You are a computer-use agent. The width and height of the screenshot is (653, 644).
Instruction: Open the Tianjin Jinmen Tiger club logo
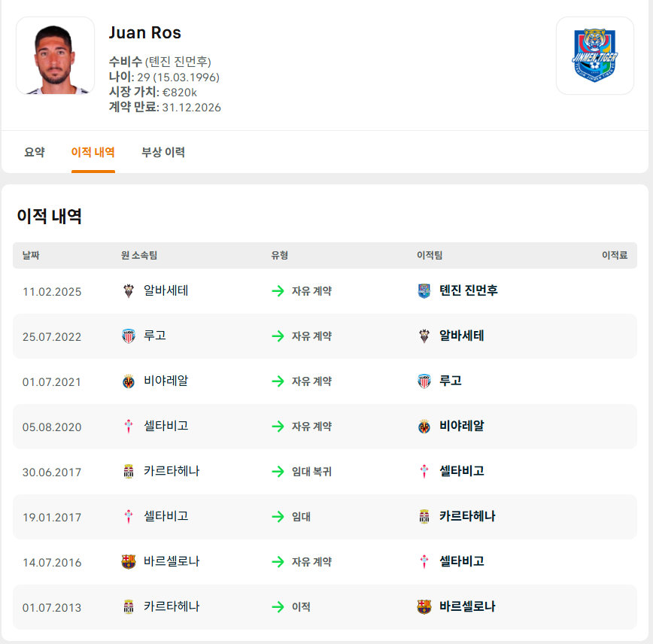click(x=594, y=56)
